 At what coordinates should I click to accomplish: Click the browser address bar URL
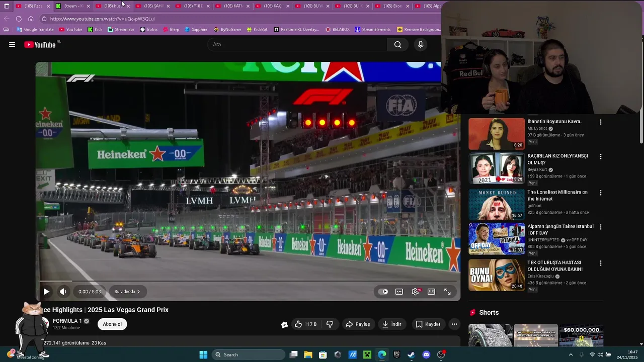point(102,19)
